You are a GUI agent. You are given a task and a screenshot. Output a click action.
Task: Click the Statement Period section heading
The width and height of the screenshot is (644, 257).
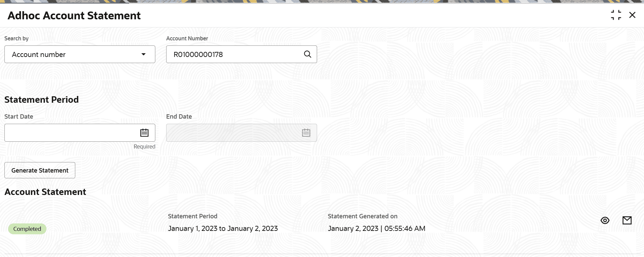41,100
